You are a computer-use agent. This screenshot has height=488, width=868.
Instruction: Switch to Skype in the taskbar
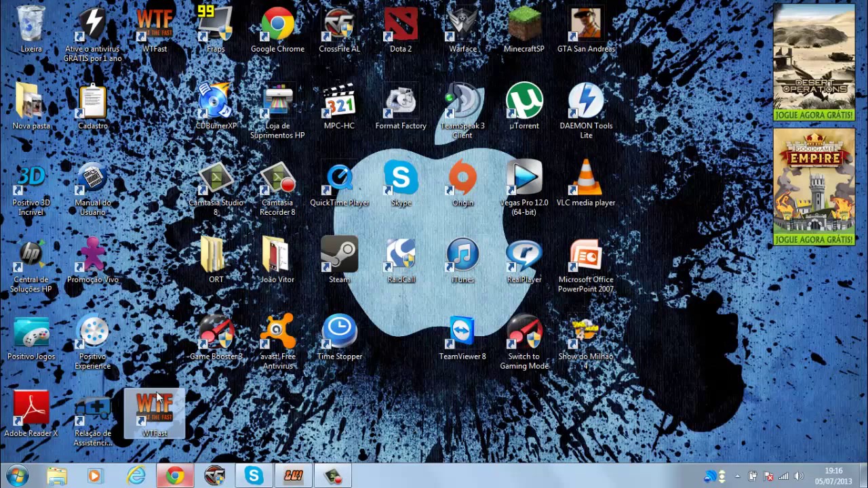254,476
